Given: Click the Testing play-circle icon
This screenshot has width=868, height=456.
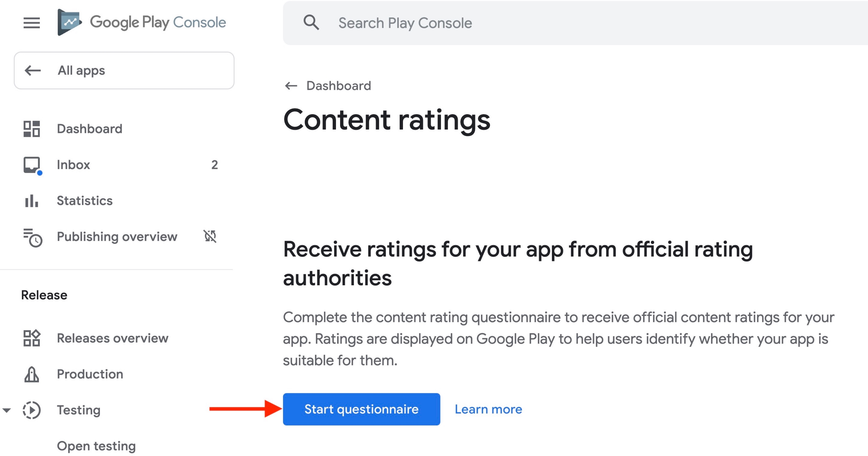Looking at the screenshot, I should [32, 410].
